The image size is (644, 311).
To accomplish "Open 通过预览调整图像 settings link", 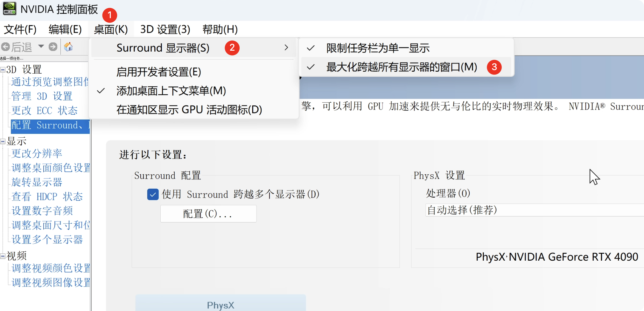I will pyautogui.click(x=50, y=82).
